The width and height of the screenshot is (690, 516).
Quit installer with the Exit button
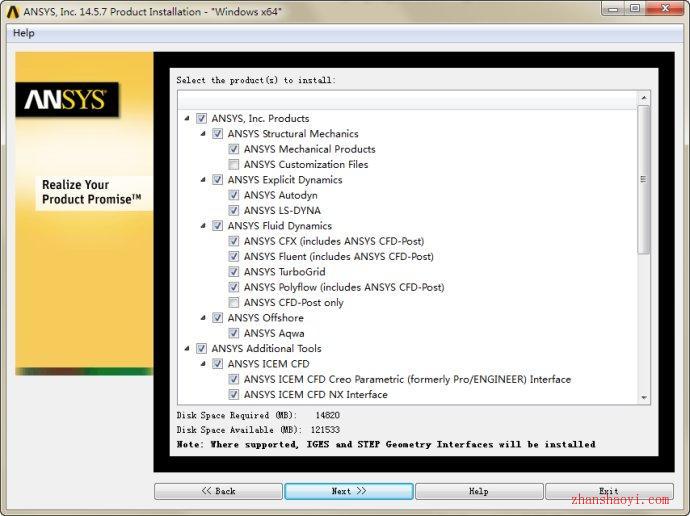coord(609,491)
